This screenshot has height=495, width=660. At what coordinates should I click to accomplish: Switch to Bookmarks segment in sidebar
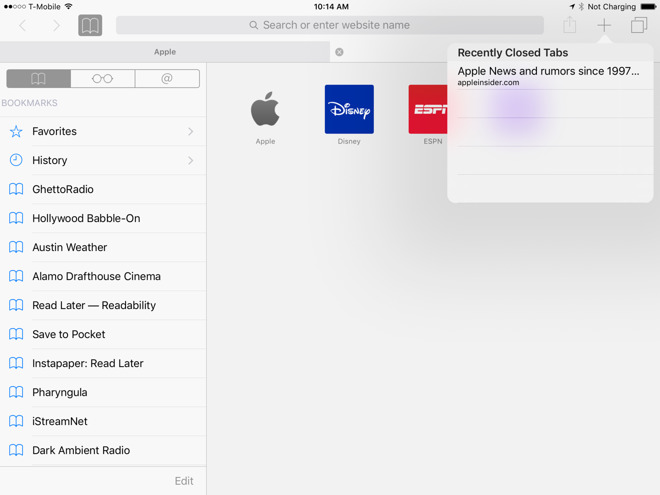point(39,79)
